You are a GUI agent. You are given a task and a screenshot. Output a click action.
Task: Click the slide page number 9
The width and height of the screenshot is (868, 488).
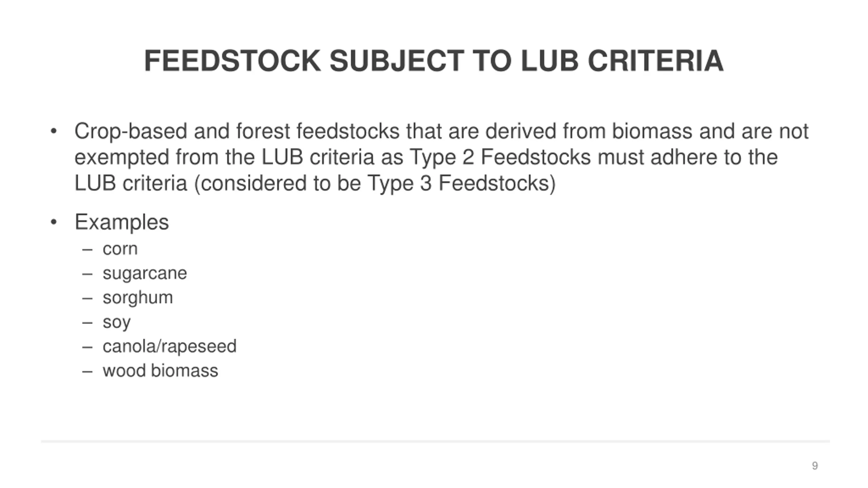[x=815, y=466]
